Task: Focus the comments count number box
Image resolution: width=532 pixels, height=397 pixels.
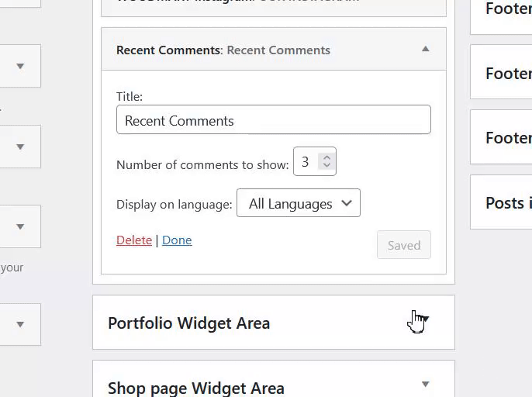Action: point(307,161)
